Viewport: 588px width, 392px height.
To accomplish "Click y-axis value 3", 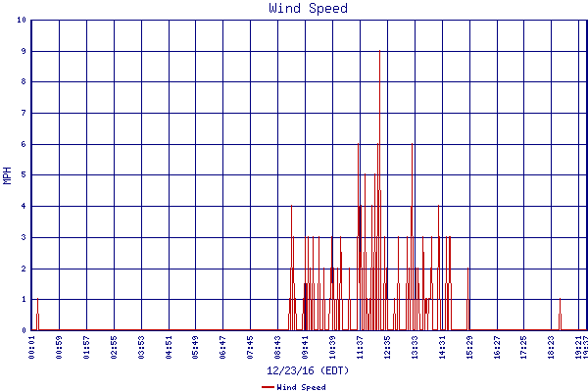I will point(24,237).
